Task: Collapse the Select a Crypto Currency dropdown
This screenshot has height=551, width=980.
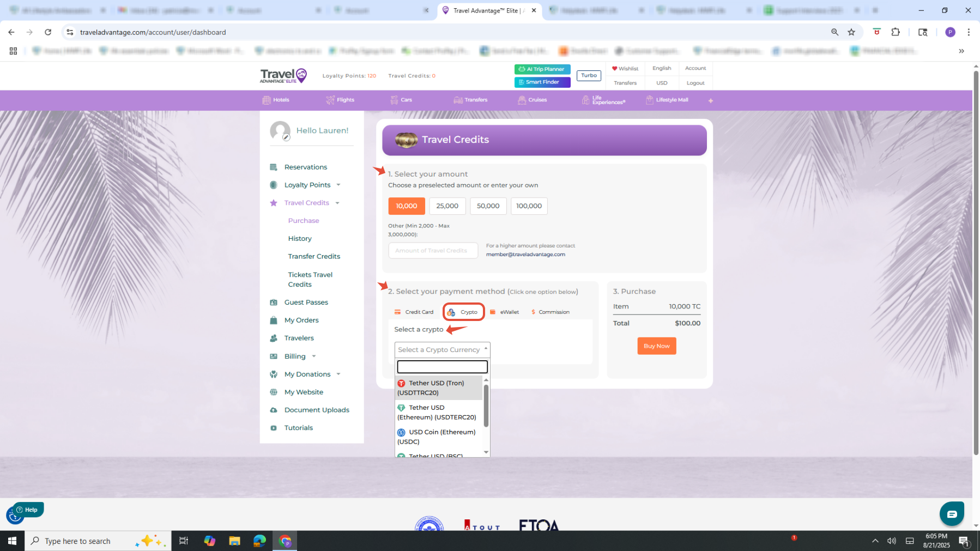Action: point(443,350)
